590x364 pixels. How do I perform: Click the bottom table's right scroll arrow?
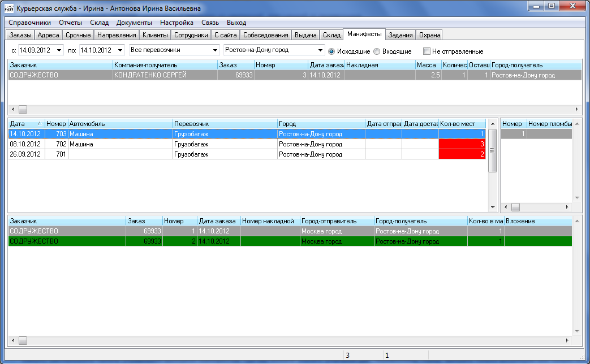point(567,341)
